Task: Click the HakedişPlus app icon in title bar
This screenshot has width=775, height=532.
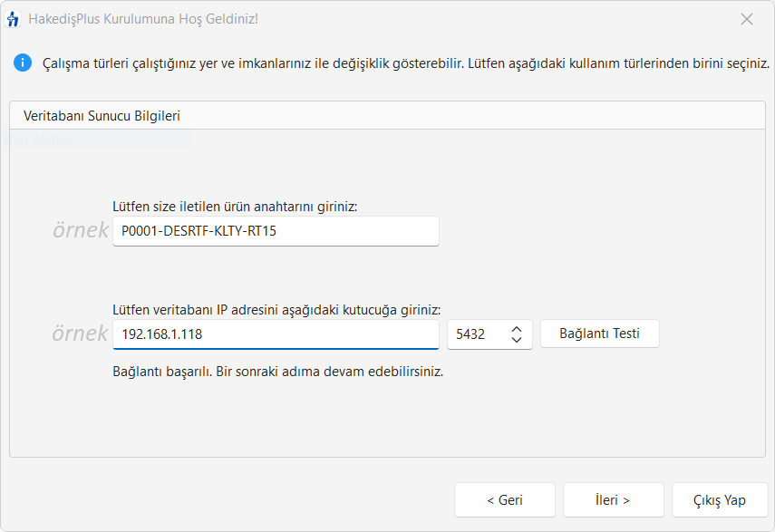Action: pyautogui.click(x=14, y=19)
